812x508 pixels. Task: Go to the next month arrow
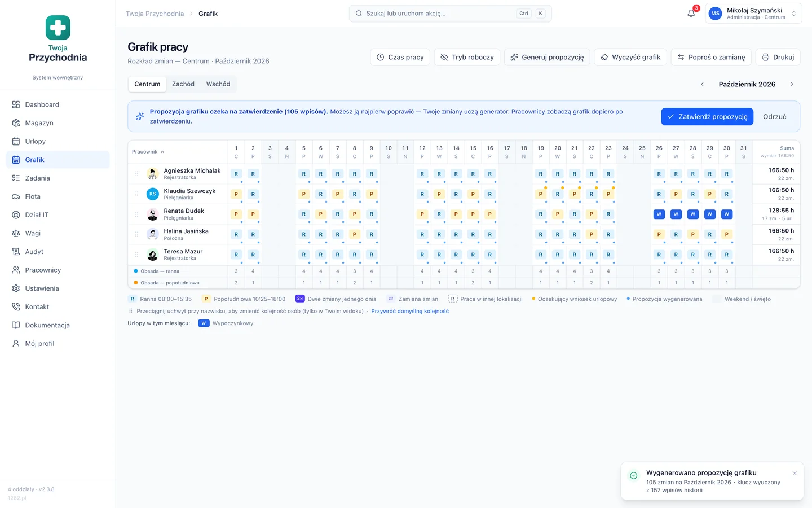792,84
